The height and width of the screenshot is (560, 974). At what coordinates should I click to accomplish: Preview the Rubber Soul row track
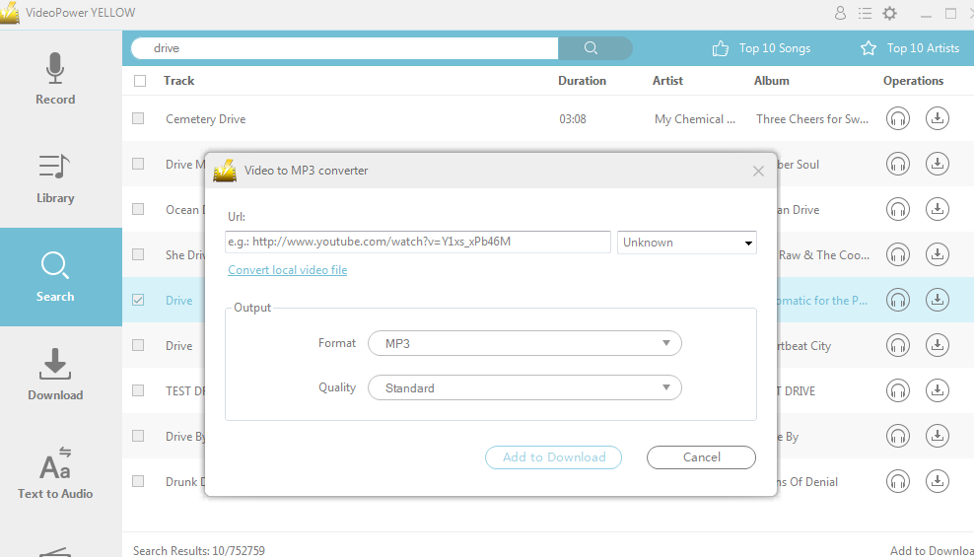tap(897, 164)
